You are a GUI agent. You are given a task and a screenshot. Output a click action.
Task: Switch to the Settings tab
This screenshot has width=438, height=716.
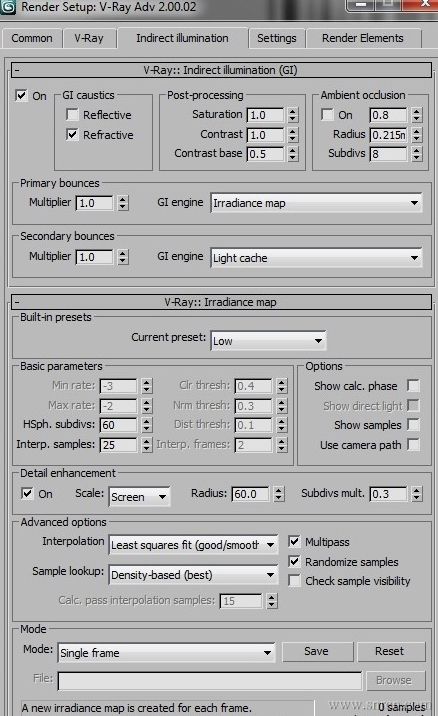tap(277, 38)
